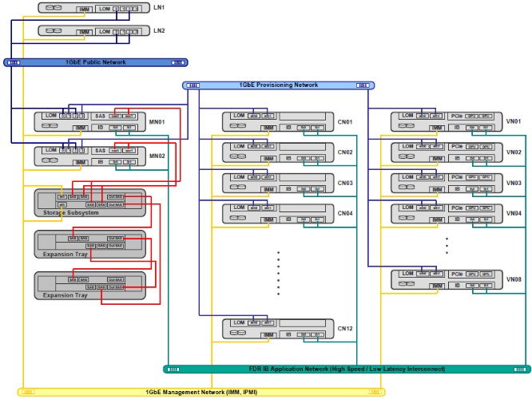Click the '1GbE Provisioning Network' label
The image size is (532, 399).
tap(279, 85)
